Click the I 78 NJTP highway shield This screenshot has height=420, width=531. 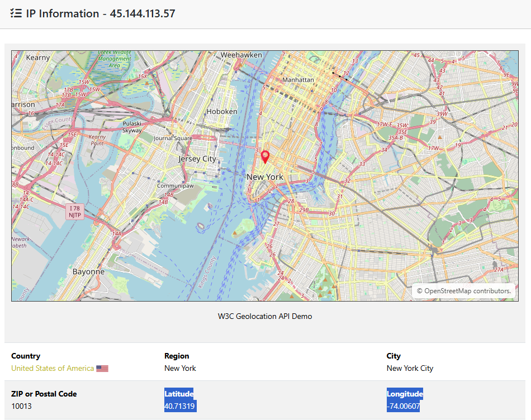click(74, 212)
